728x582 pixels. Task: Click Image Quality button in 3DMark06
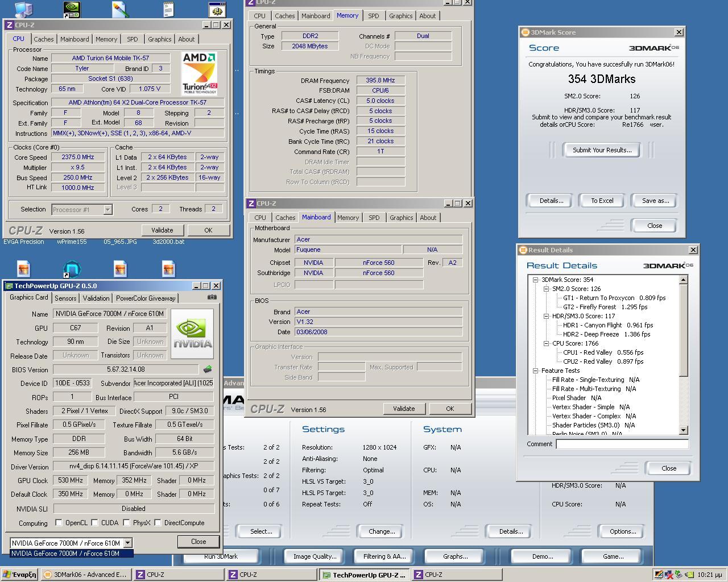click(x=315, y=556)
